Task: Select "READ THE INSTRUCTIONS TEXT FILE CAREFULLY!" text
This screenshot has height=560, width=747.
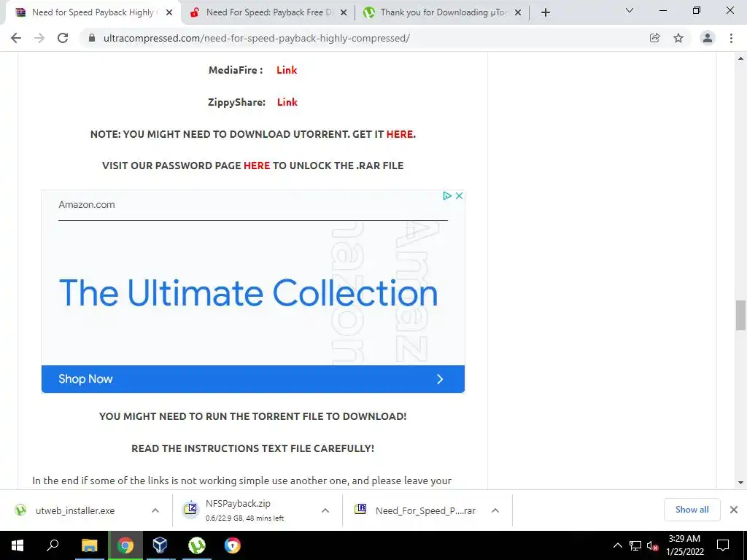Action: point(252,448)
